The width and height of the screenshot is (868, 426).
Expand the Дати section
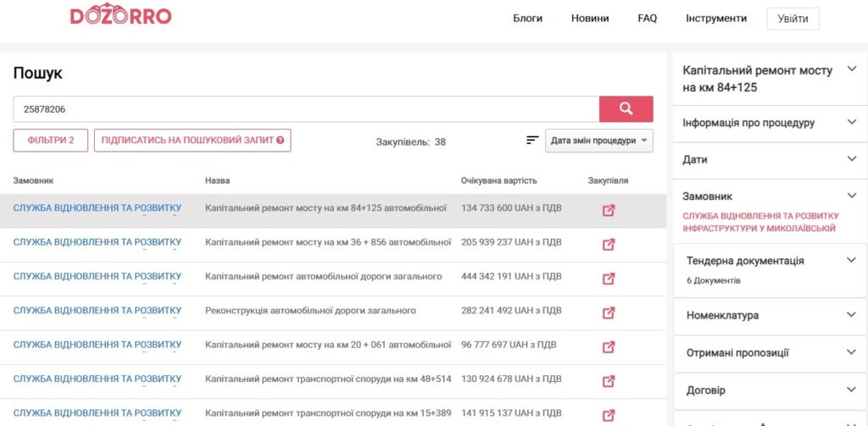pyautogui.click(x=770, y=159)
